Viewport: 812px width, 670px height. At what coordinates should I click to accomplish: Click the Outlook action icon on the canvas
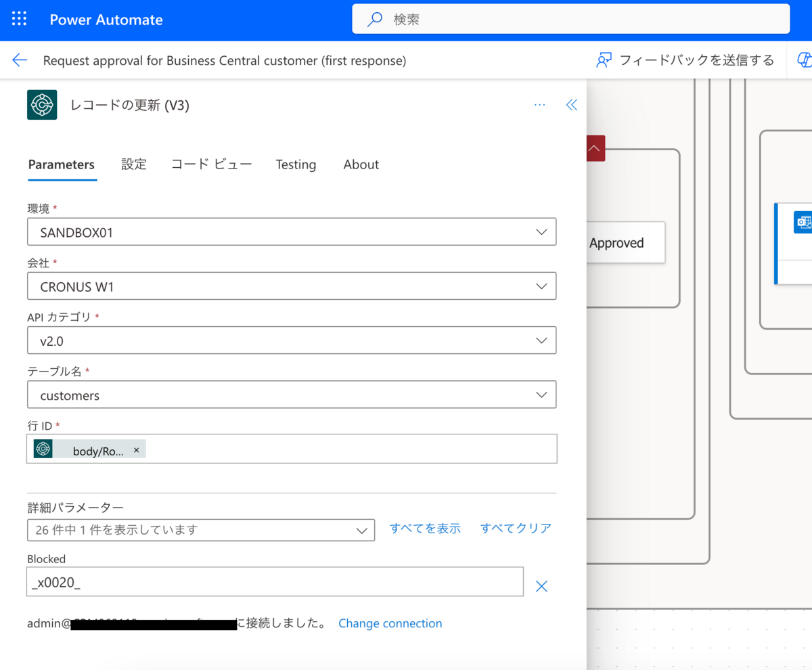[x=802, y=221]
